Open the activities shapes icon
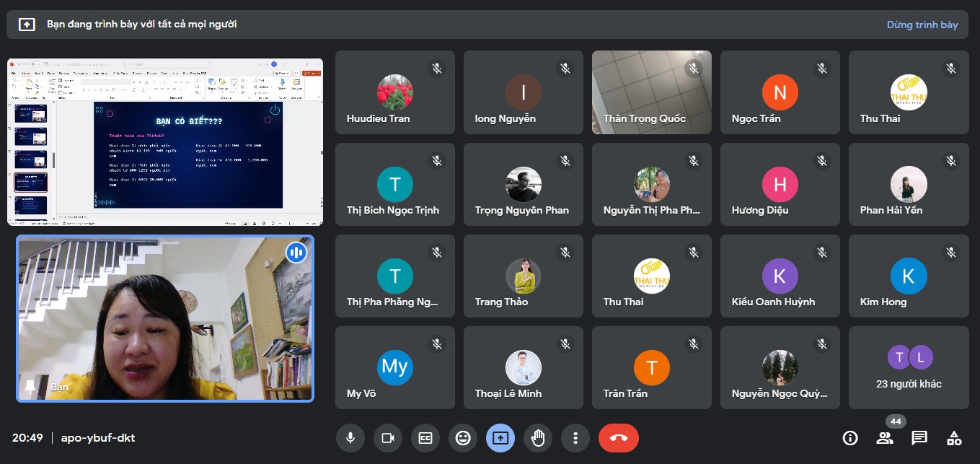The height and width of the screenshot is (464, 980). pos(954,438)
